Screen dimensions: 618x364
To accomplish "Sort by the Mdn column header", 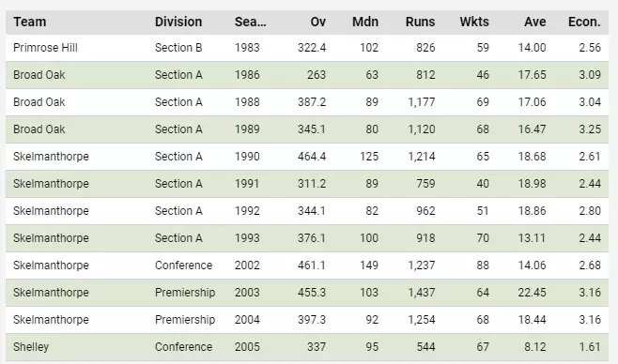I will click(365, 22).
